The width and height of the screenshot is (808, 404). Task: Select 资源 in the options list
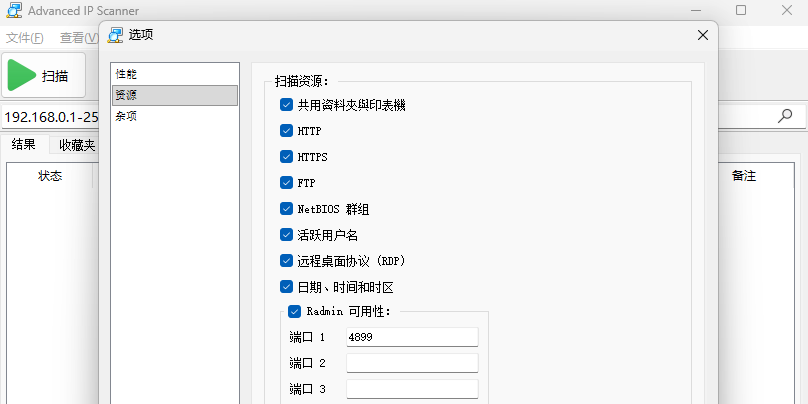click(175, 95)
